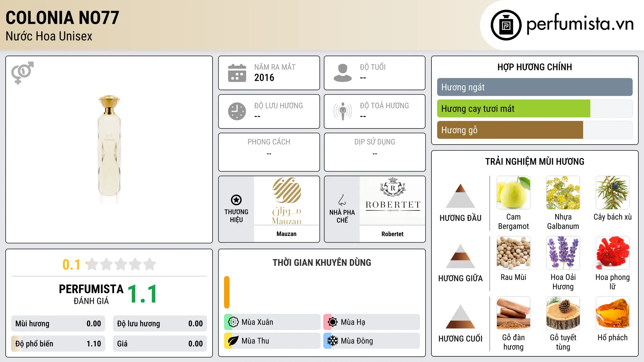Viewport: 644px width, 362px height.
Task: Click the Hương ngát accord bar
Action: point(535,87)
